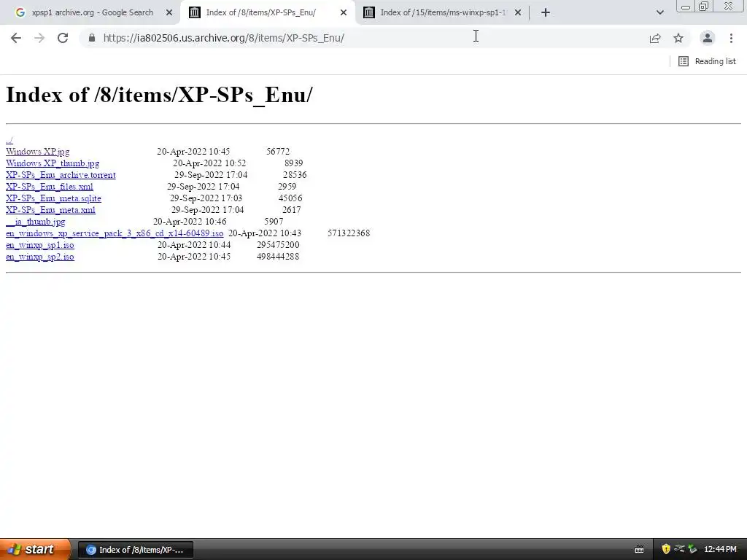Image resolution: width=747 pixels, height=560 pixels.
Task: Close the Google Search tab
Action: (169, 13)
